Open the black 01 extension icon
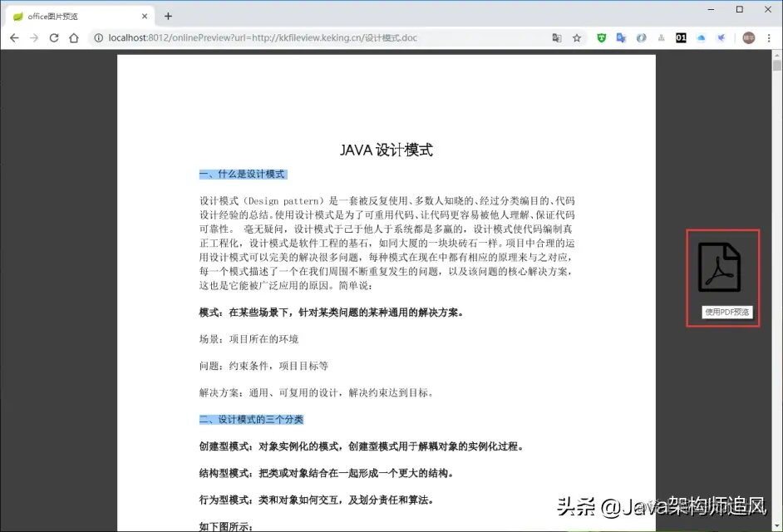Viewport: 783px width, 532px height. tap(681, 38)
